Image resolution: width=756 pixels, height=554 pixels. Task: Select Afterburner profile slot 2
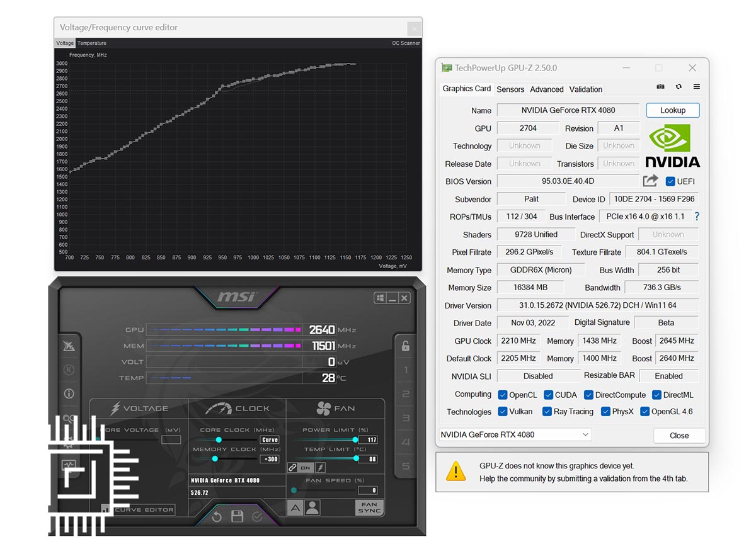(406, 394)
